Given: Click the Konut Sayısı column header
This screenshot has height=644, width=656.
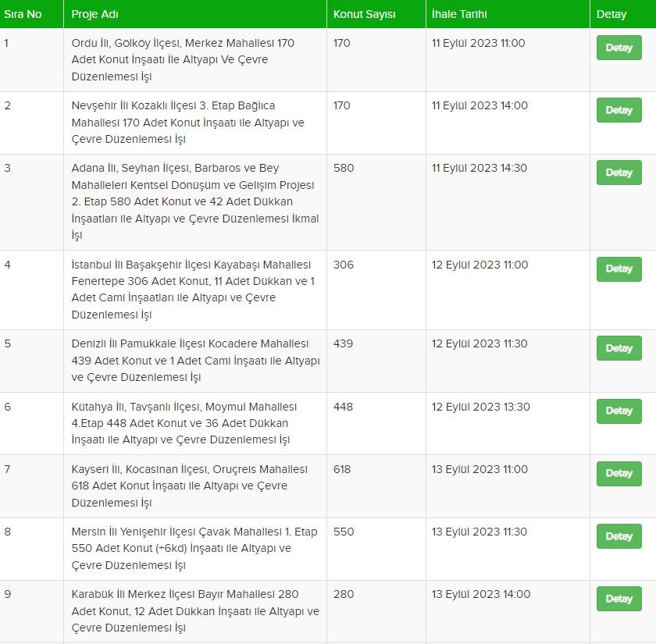Looking at the screenshot, I should (x=364, y=14).
